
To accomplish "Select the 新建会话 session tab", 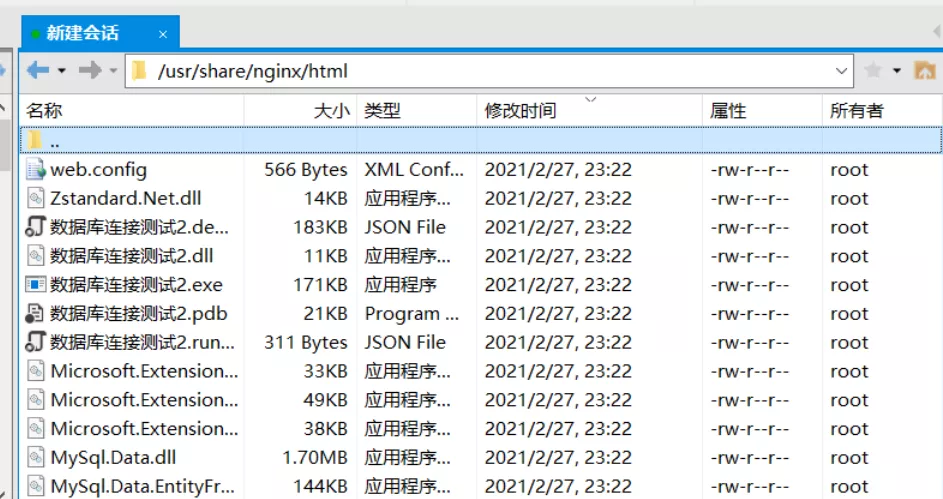I will coord(100,32).
